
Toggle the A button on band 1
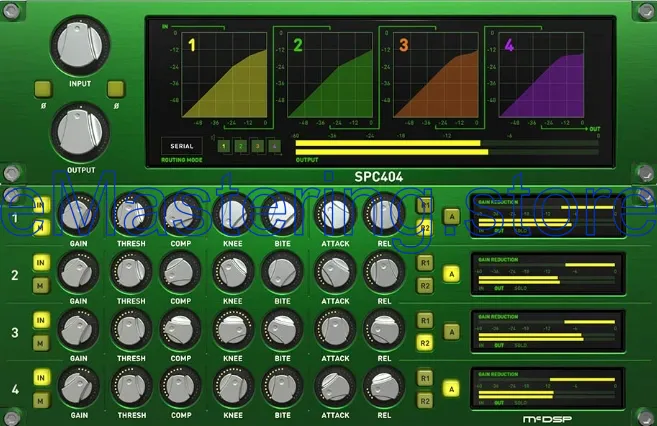click(x=452, y=217)
